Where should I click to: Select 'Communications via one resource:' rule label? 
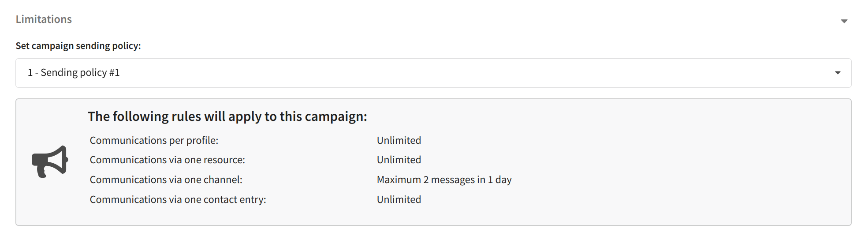[168, 160]
